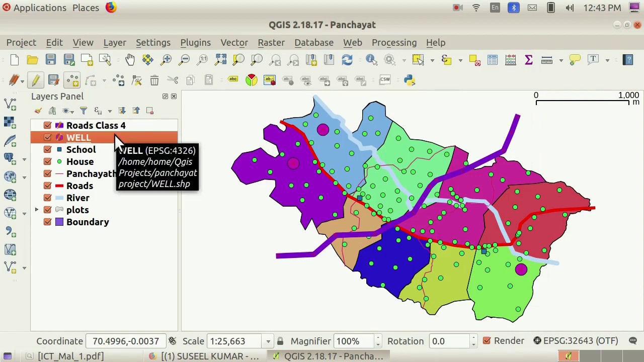Activate the Zoom Out tool
644x362 pixels.
coord(184,60)
